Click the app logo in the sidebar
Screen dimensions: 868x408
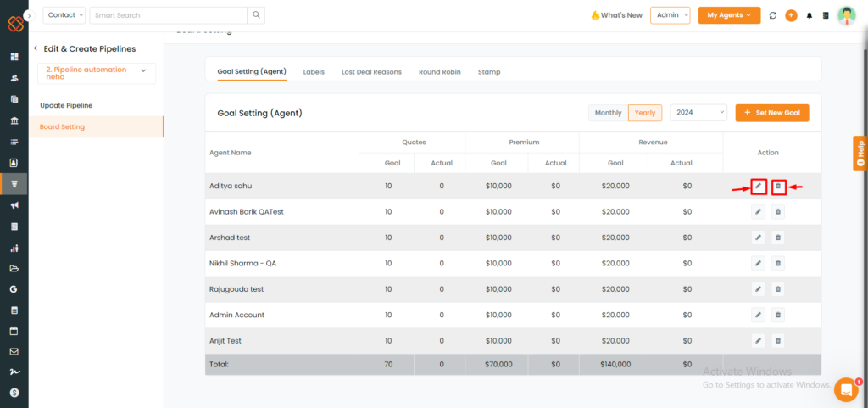click(15, 25)
